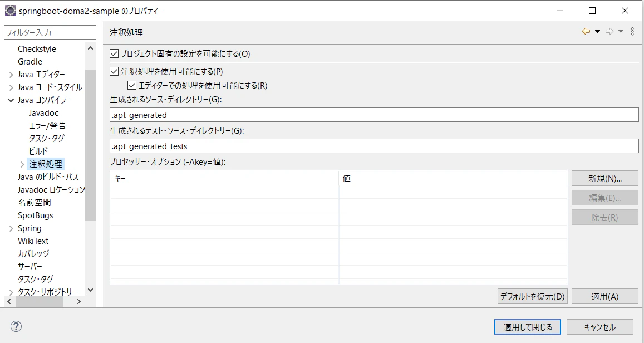This screenshot has width=644, height=343.
Task: Select SpotBugs in the tree
Action: pyautogui.click(x=35, y=215)
